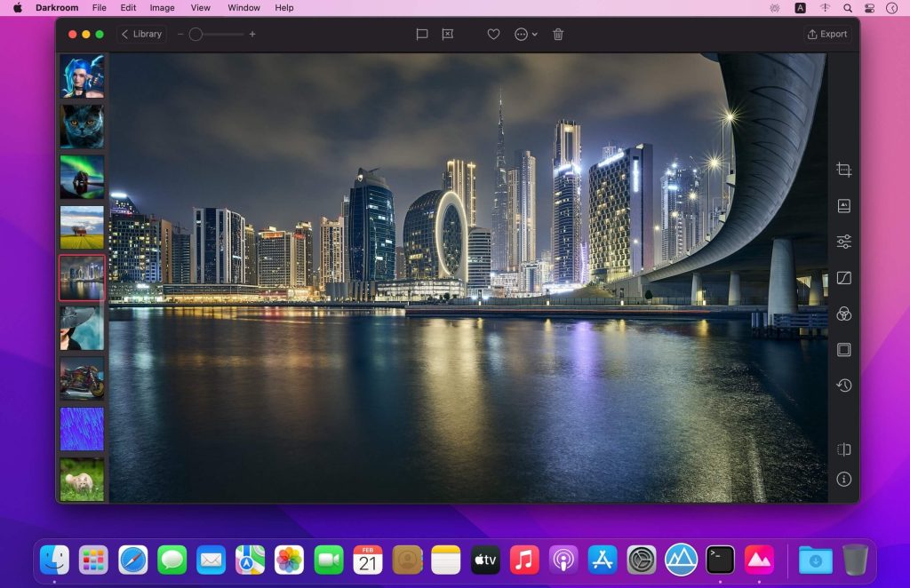Screen dimensions: 910x588
Task: Favorite the photo with the heart icon
Action: [494, 34]
